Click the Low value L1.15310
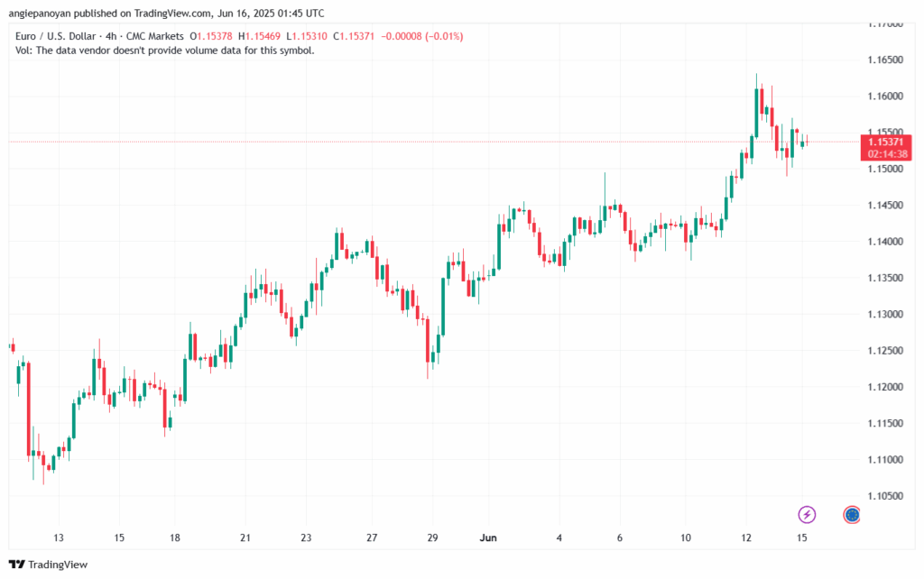924x579 pixels. pyautogui.click(x=307, y=36)
